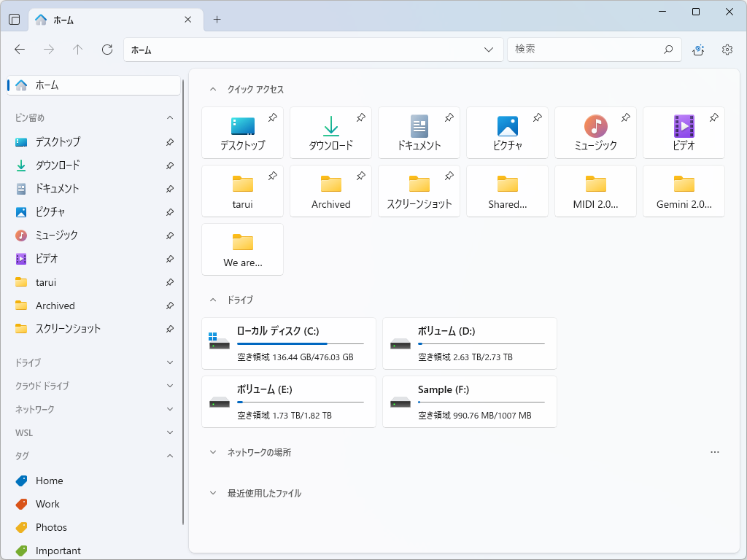Open a new tab with the plus button
This screenshot has width=747, height=560.
pos(217,20)
